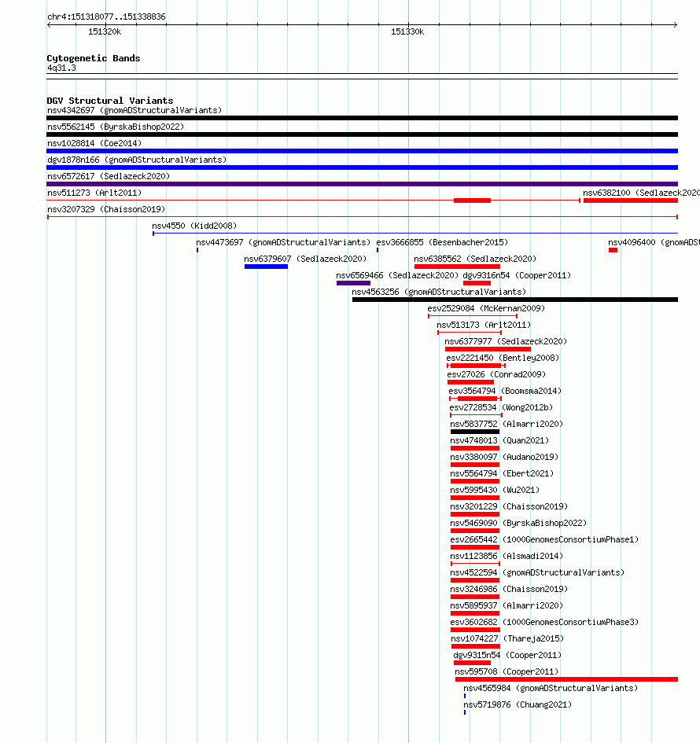Click the DGV Structural Variants track title
This screenshot has height=743, width=700.
[110, 101]
